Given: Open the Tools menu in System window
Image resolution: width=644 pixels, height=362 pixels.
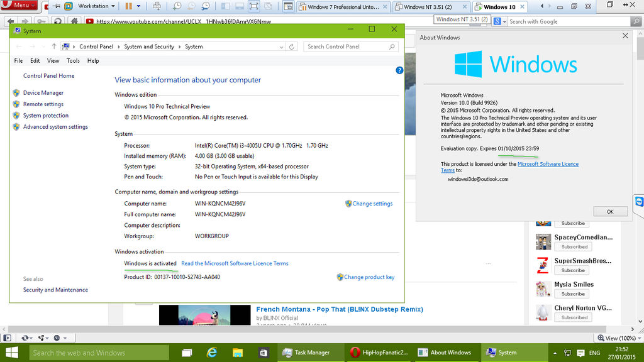Looking at the screenshot, I should tap(72, 60).
